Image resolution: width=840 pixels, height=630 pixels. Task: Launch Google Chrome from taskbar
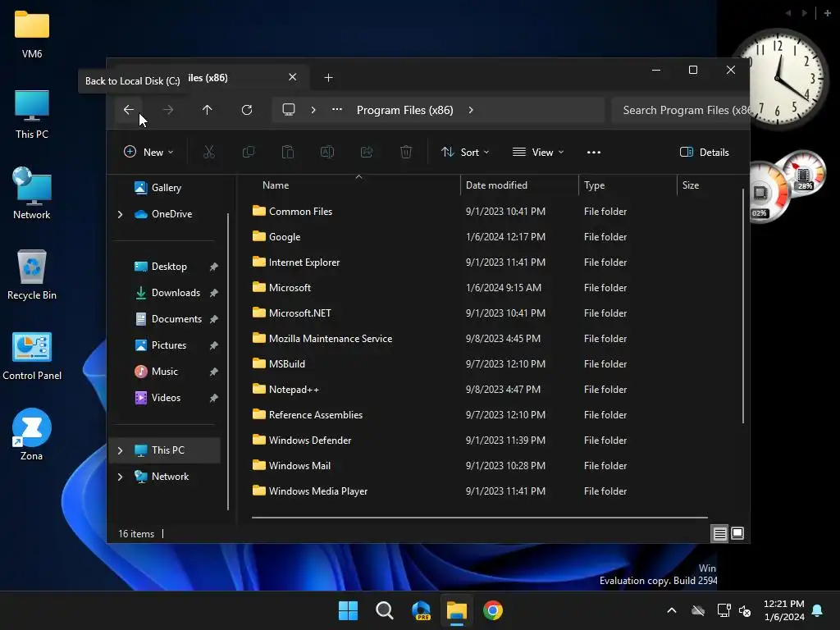point(493,610)
